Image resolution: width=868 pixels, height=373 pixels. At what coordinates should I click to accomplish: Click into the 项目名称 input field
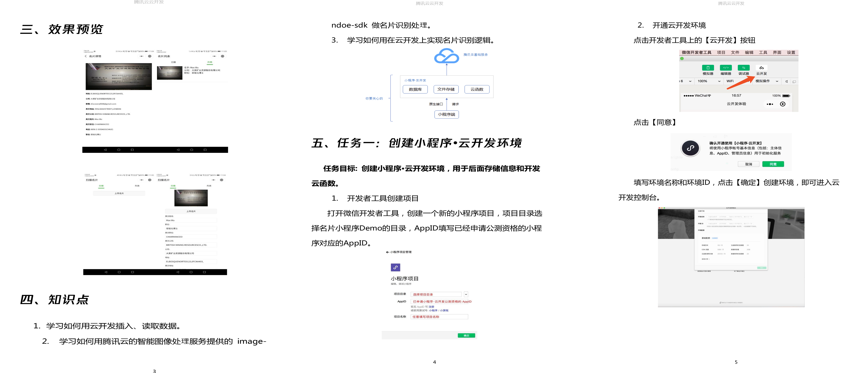click(x=439, y=317)
